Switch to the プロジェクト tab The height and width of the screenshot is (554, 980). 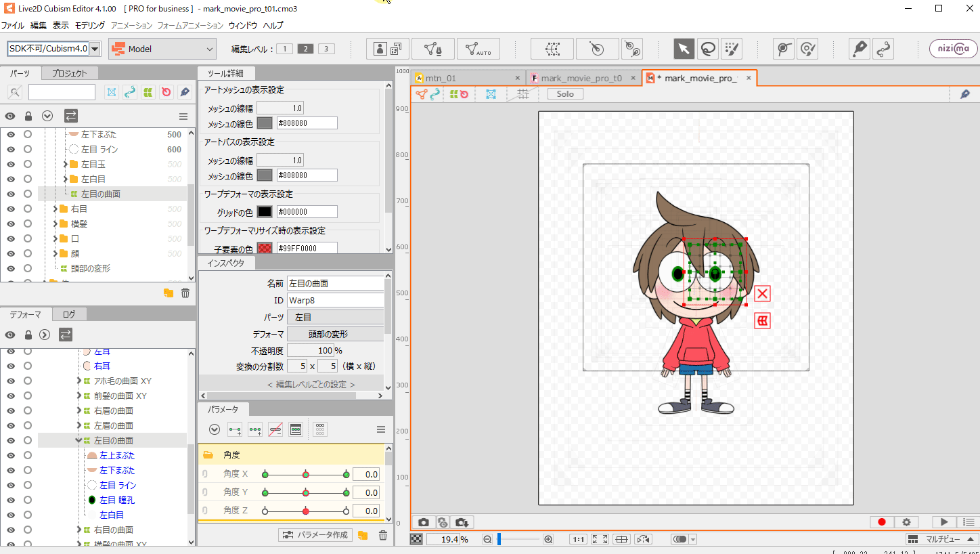[x=69, y=73]
